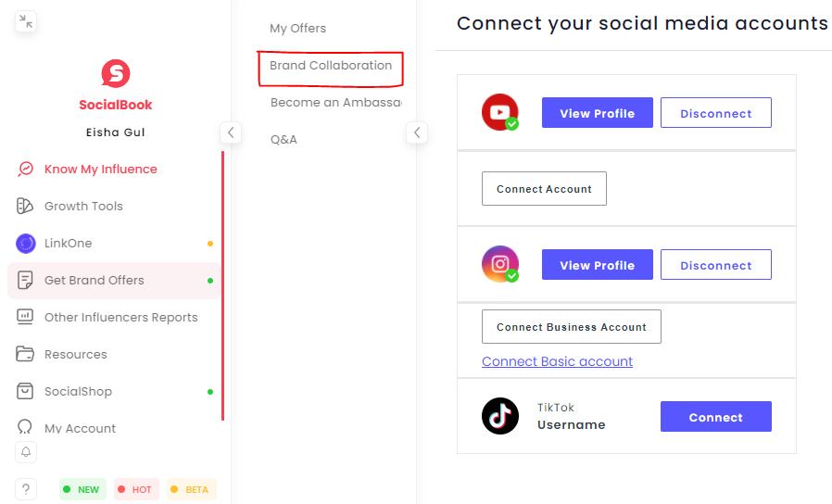
Task: Click the Instagram account icon
Action: [x=499, y=264]
